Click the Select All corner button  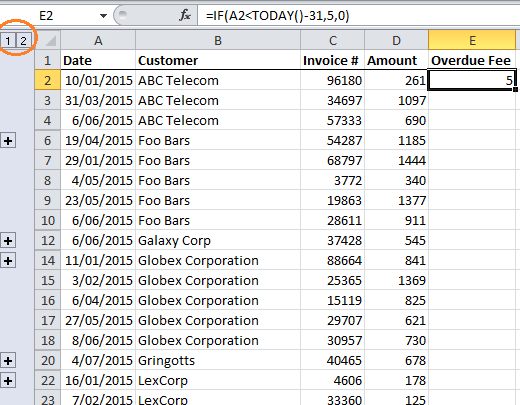(48, 40)
